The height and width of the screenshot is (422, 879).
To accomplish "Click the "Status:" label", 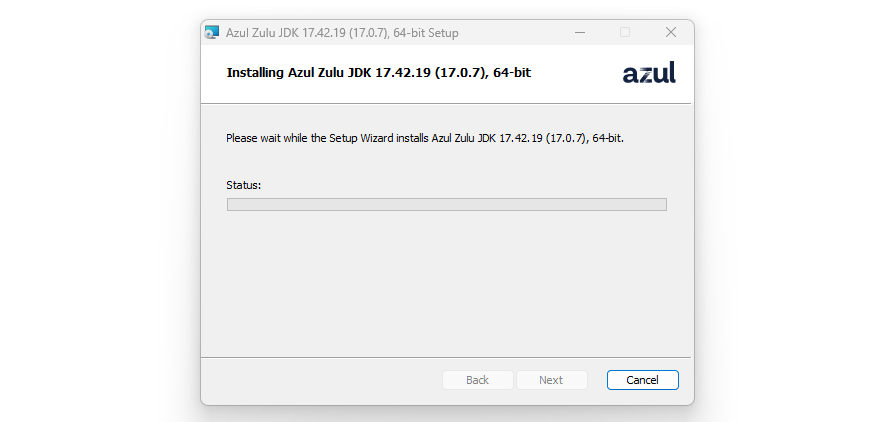I will [x=243, y=185].
